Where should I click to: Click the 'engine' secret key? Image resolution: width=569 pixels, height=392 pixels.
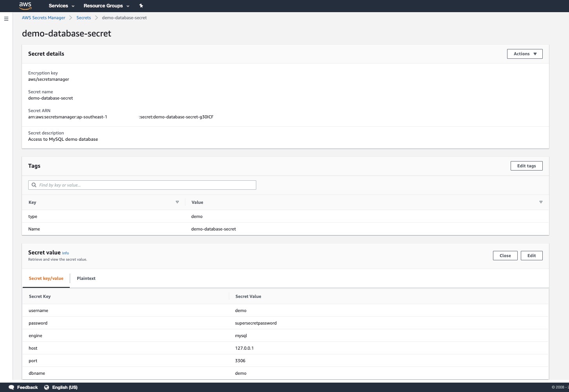(35, 336)
